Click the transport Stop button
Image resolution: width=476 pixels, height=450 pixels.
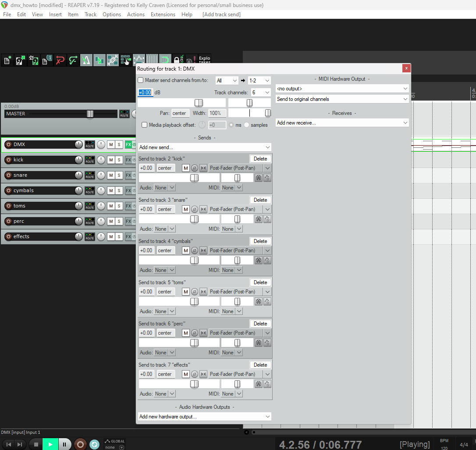coord(36,445)
